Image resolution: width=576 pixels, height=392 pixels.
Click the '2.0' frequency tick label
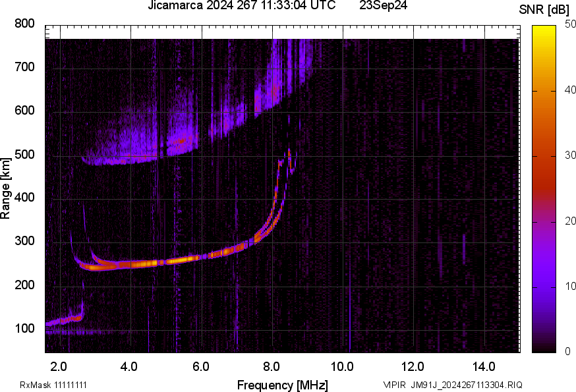coord(59,367)
